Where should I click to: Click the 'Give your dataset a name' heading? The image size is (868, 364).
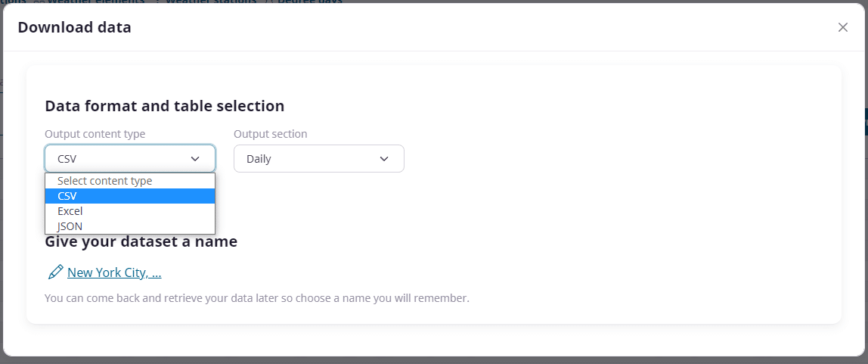click(x=141, y=242)
